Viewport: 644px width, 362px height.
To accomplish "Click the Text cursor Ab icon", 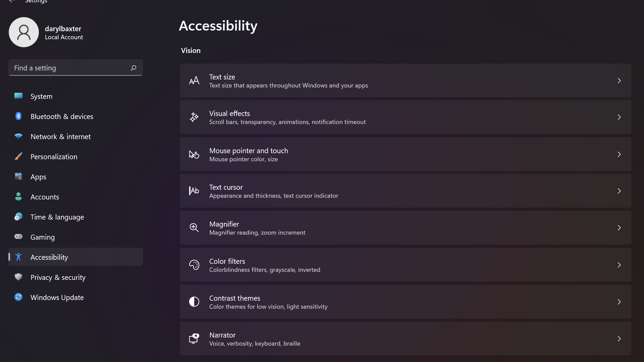I will pyautogui.click(x=194, y=191).
